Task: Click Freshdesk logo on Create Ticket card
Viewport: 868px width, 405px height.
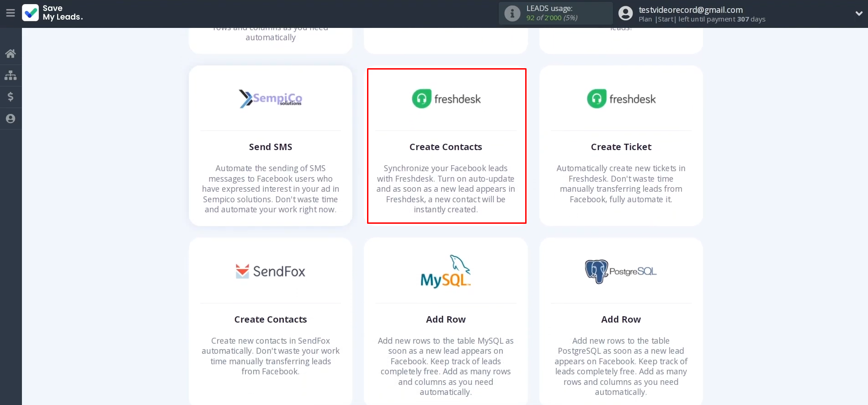Action: (x=621, y=99)
